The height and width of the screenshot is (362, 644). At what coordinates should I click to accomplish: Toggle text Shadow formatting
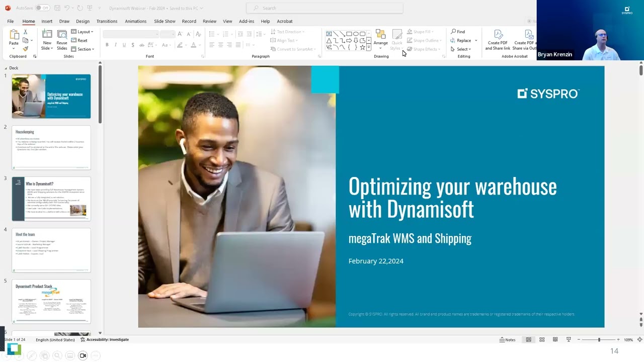(132, 45)
